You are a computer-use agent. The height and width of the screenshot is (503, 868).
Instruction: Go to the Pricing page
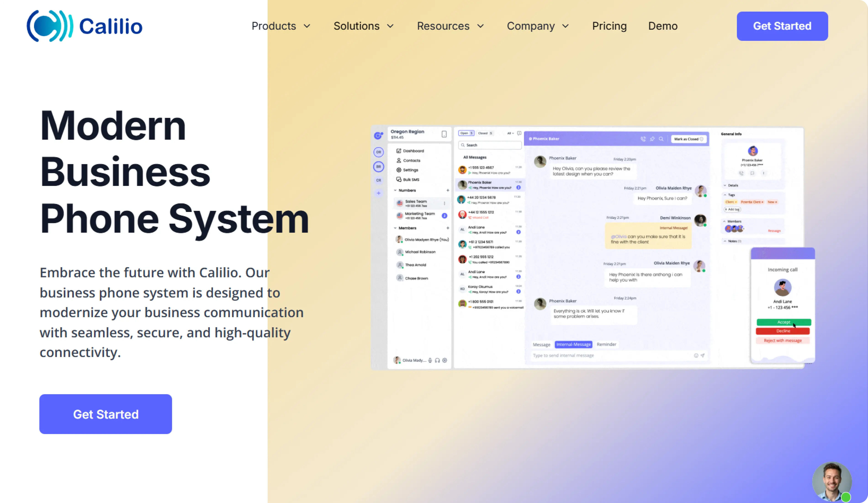(x=609, y=26)
